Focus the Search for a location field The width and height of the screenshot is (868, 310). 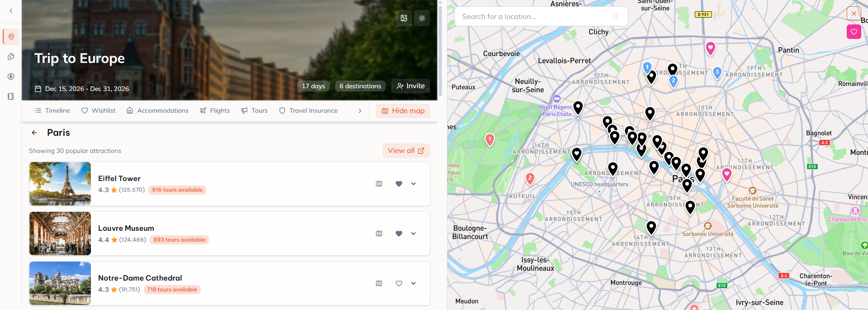click(536, 16)
